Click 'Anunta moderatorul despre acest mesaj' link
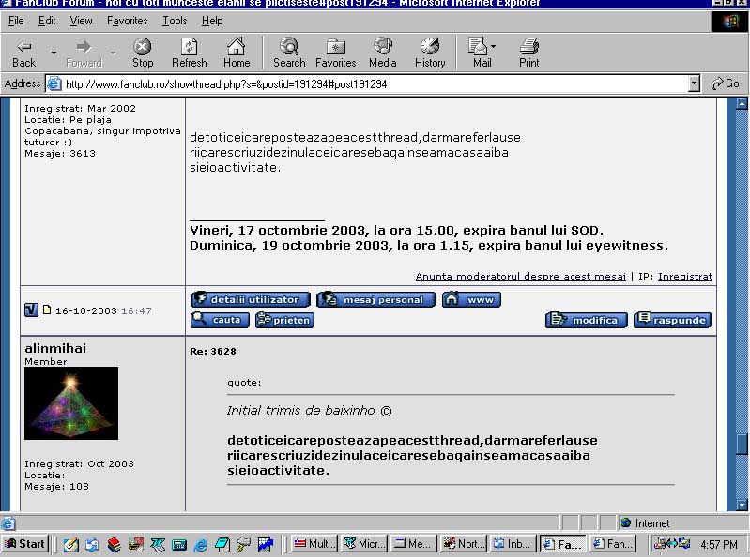 (520, 277)
